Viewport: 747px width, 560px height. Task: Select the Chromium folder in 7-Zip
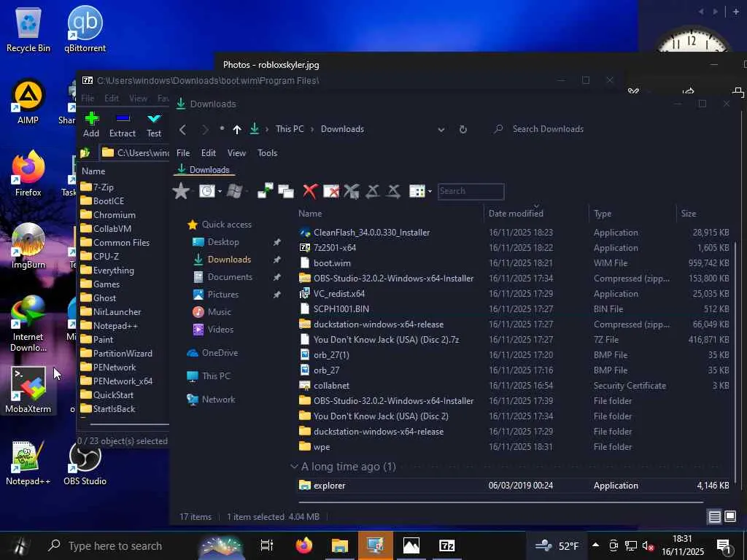tap(115, 215)
